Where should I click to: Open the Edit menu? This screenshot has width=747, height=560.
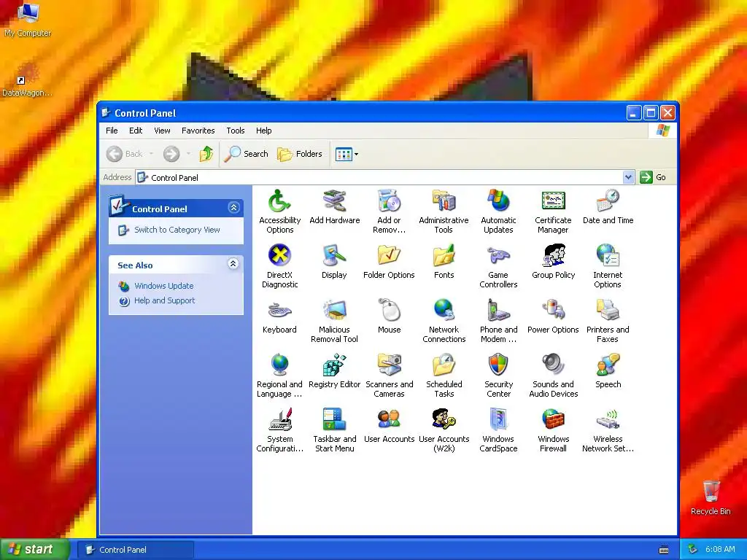click(136, 131)
